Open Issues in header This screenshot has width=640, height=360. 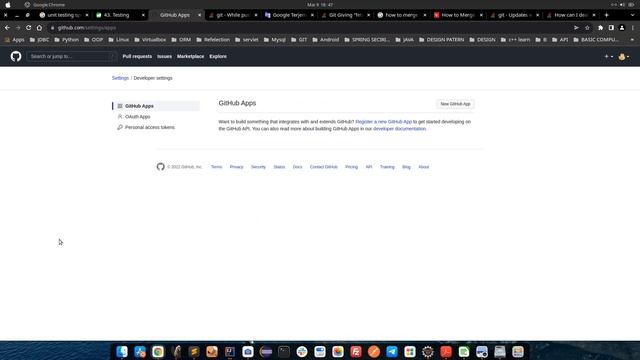[x=164, y=56]
